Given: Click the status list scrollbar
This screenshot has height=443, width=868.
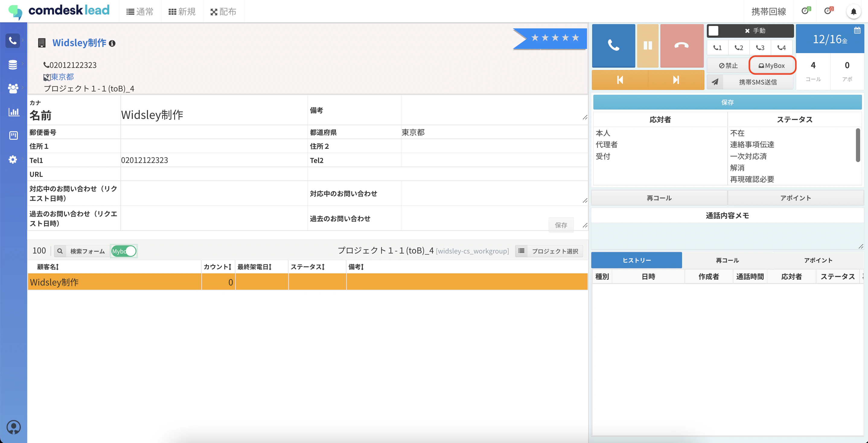Looking at the screenshot, I should (x=858, y=145).
